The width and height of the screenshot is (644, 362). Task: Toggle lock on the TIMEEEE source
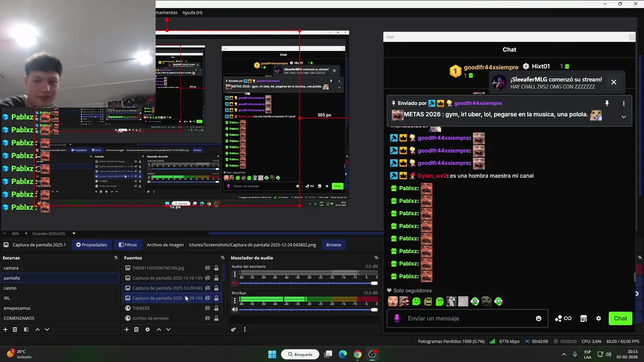[216, 308]
